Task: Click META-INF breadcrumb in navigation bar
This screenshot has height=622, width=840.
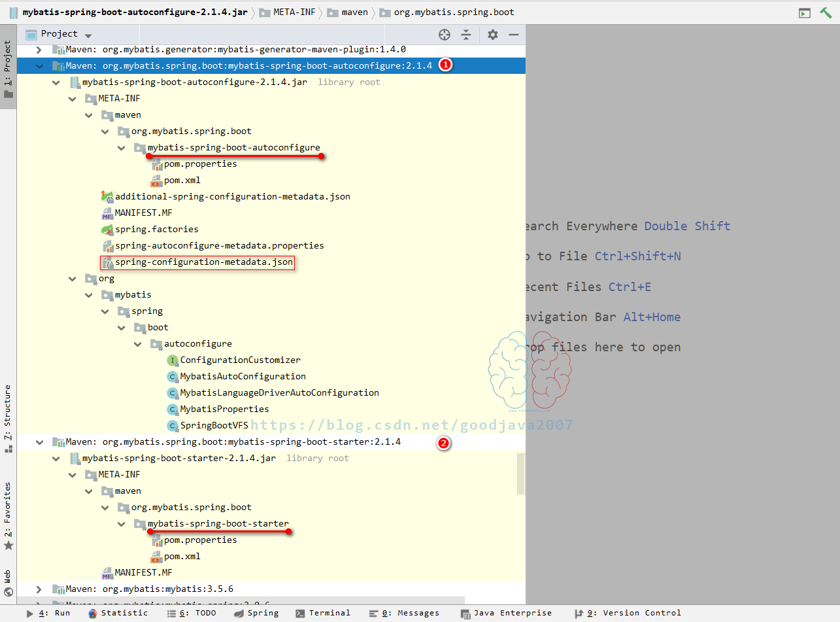Action: coord(287,12)
